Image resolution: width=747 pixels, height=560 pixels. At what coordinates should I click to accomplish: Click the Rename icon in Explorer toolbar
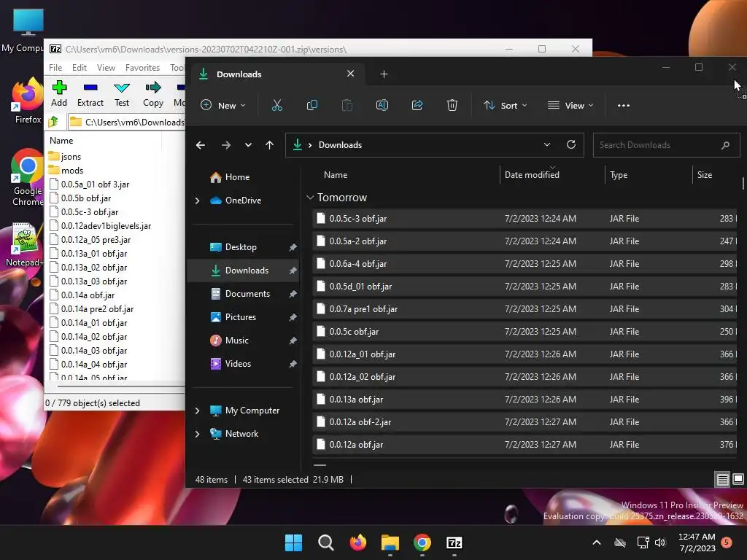pos(382,105)
